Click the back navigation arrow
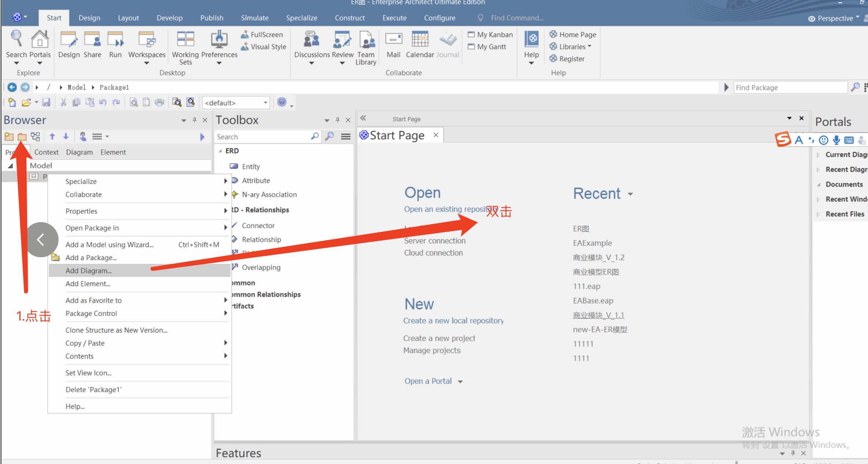This screenshot has height=464, width=868. [12, 87]
